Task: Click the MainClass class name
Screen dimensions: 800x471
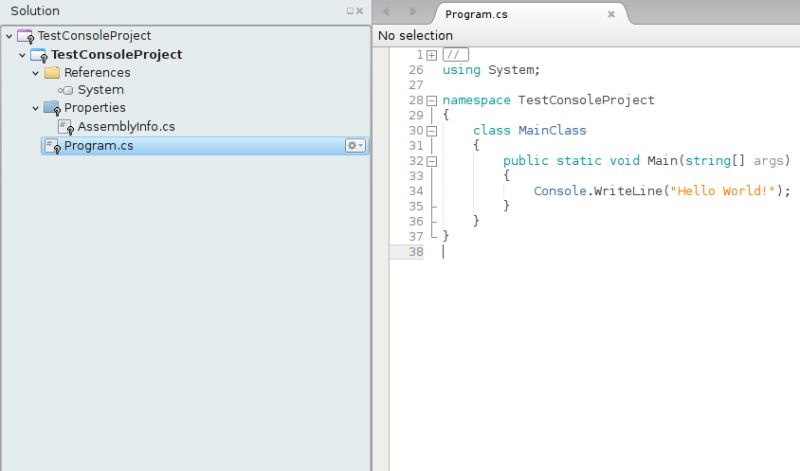Action: coord(552,131)
